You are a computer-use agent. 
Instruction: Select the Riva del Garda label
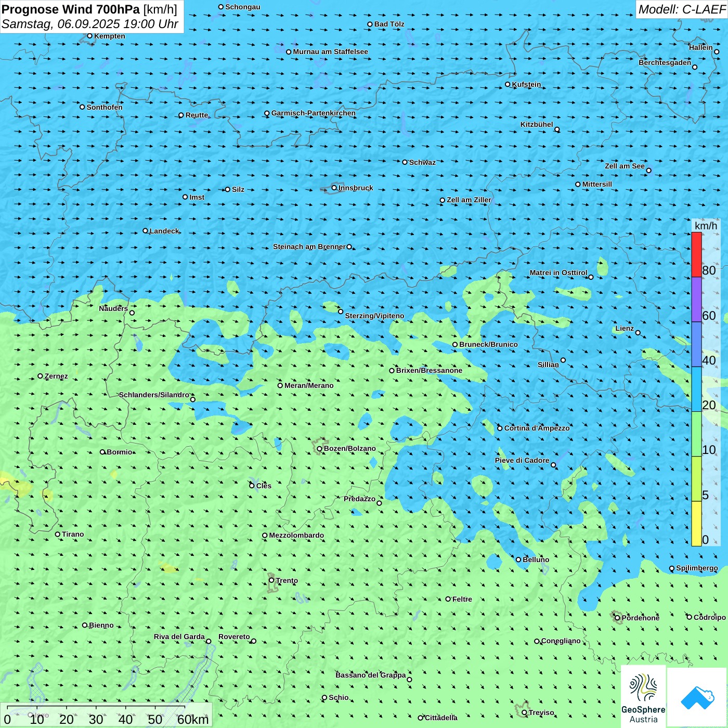pos(179,636)
